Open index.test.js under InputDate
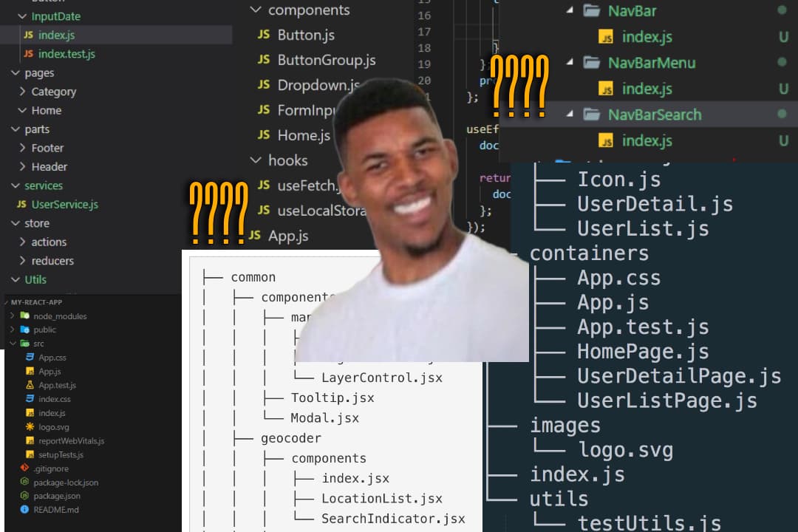The width and height of the screenshot is (798, 532). [x=66, y=54]
